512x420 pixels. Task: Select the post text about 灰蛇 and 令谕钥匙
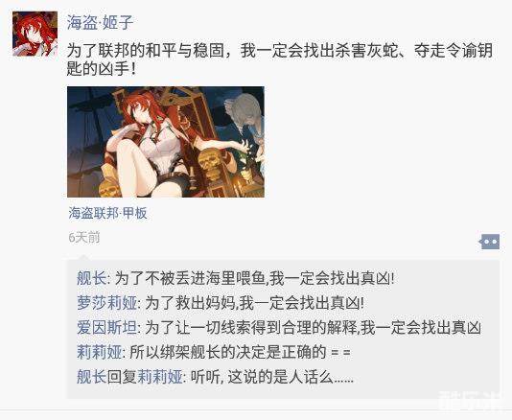point(280,59)
